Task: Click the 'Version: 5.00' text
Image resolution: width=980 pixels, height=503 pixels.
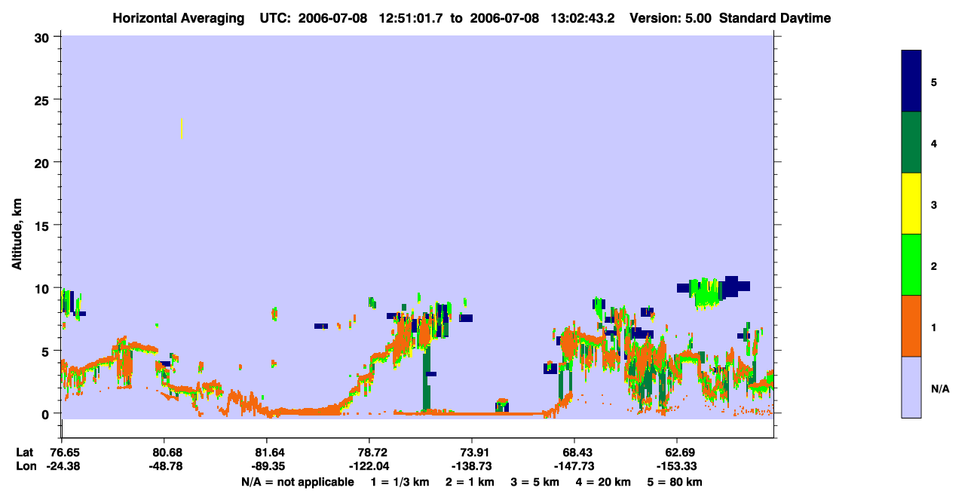Action: point(669,18)
